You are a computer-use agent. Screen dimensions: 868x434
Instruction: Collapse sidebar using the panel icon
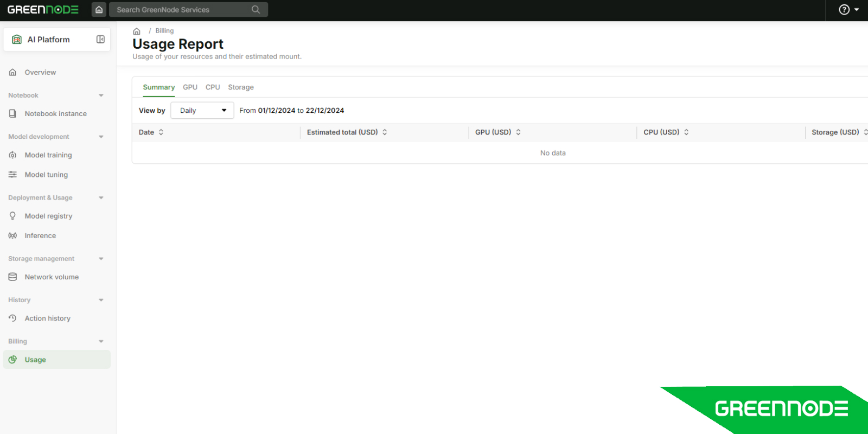coord(100,40)
